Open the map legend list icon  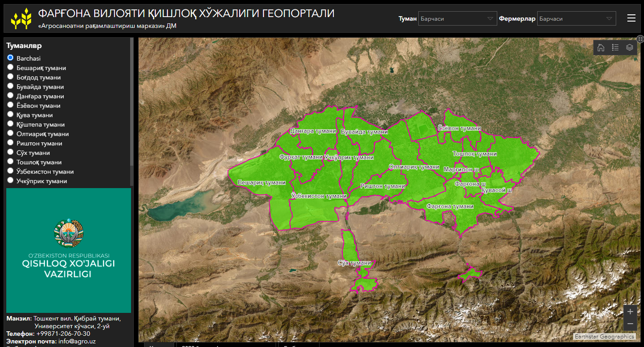[x=615, y=48]
